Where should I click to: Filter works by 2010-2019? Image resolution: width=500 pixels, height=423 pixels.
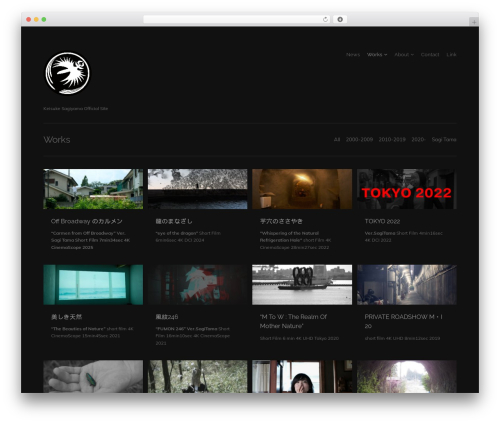(392, 139)
